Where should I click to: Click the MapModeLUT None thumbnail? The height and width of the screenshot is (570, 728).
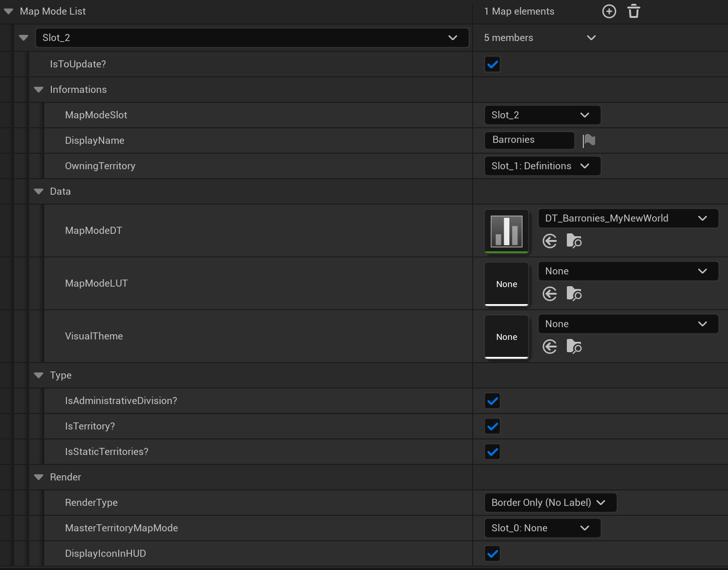[507, 284]
